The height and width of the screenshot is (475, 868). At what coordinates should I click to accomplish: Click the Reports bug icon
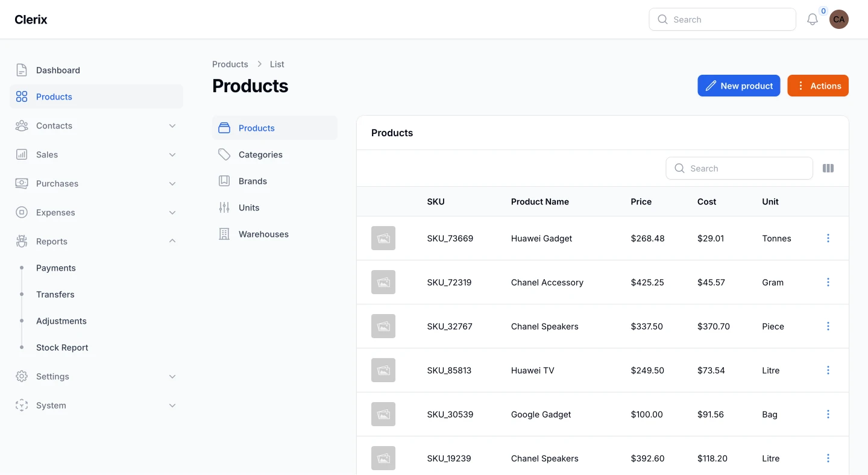pyautogui.click(x=22, y=241)
